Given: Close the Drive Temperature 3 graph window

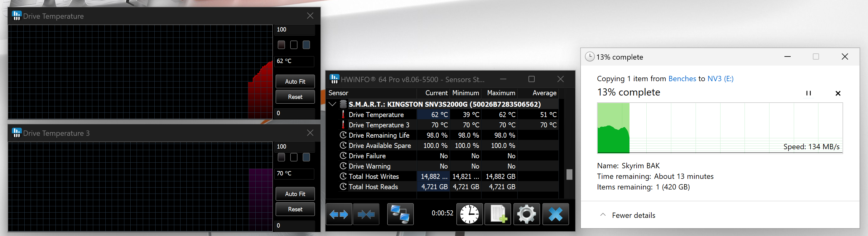Looking at the screenshot, I should pos(310,132).
